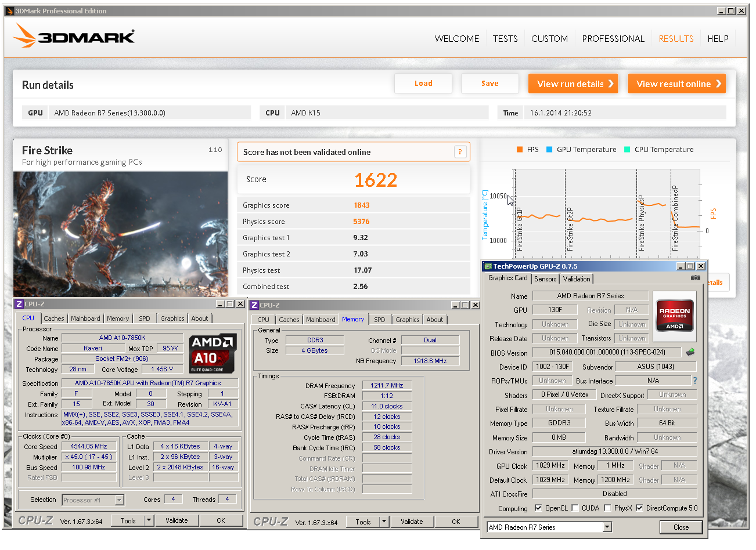Viewport: 756px width, 550px height.
Task: Click the Graphics score value 1843
Action: (x=361, y=205)
